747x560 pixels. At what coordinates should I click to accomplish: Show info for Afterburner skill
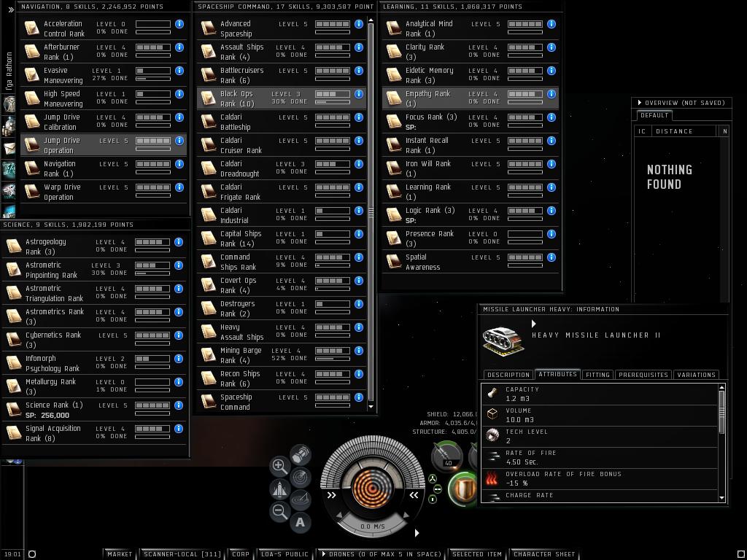pyautogui.click(x=179, y=47)
